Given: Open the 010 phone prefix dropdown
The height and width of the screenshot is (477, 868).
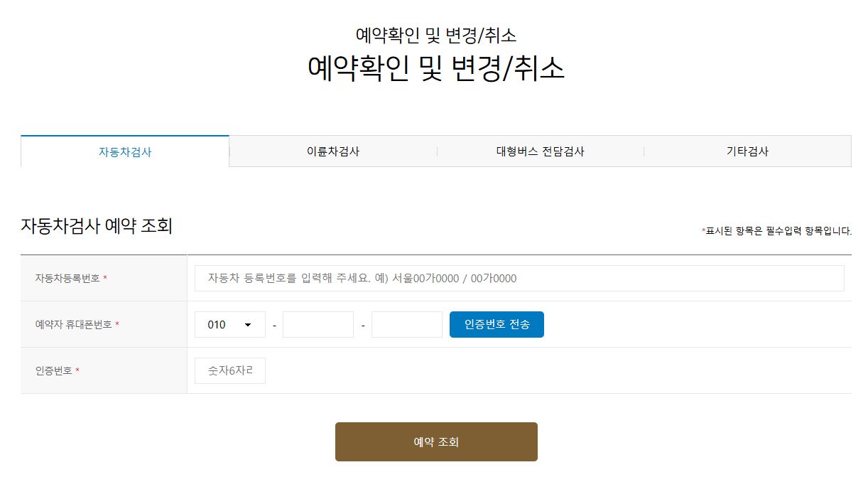Looking at the screenshot, I should click(x=229, y=324).
